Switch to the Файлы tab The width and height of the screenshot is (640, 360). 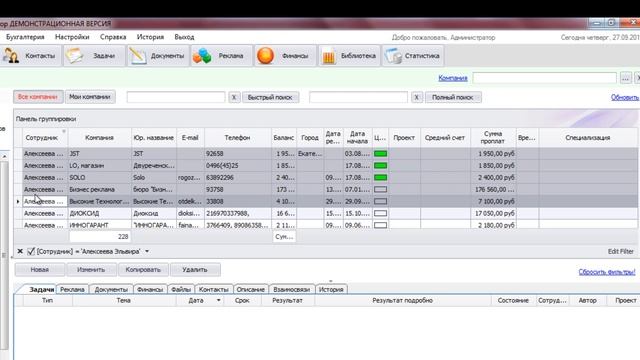181,289
